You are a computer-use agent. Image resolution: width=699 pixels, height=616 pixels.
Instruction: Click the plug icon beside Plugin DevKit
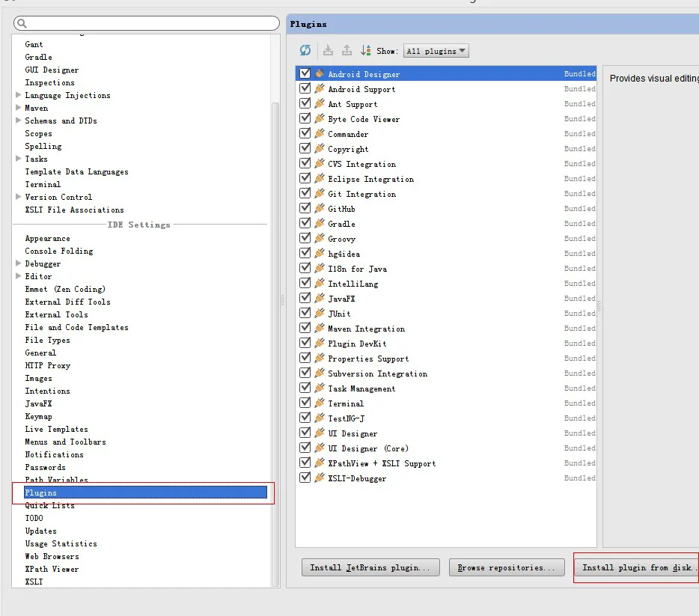point(320,344)
